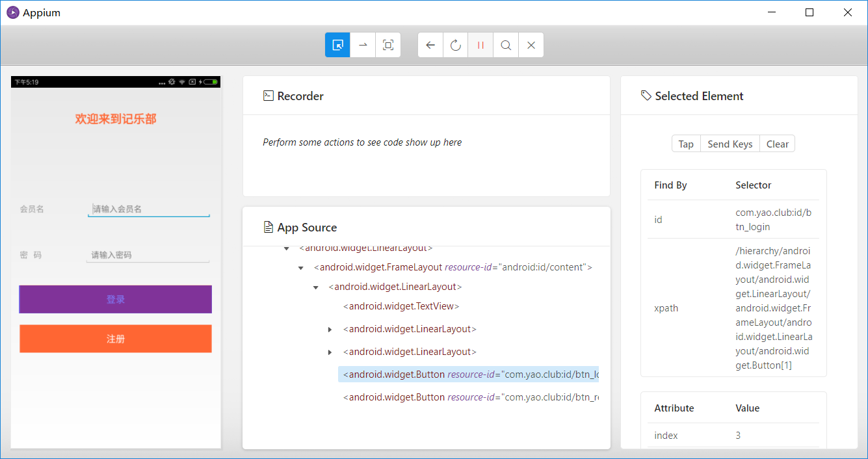The image size is (868, 459).
Task: Choose Tap By Coordinates tool
Action: coord(388,45)
